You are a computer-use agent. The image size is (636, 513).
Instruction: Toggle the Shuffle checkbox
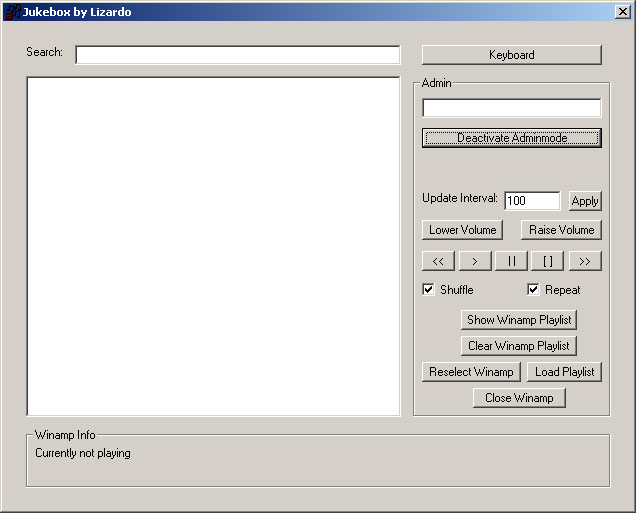pyautogui.click(x=429, y=290)
